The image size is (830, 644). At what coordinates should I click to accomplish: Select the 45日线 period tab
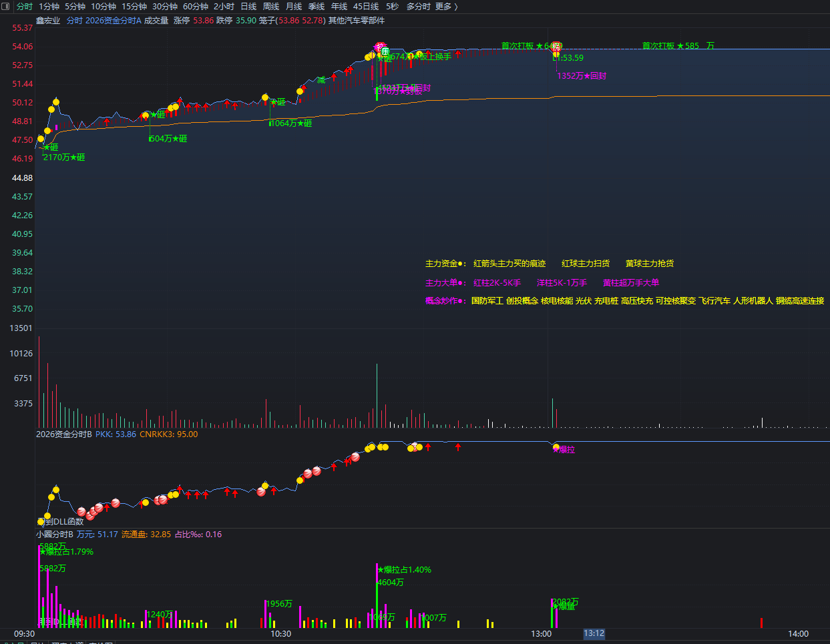click(366, 7)
